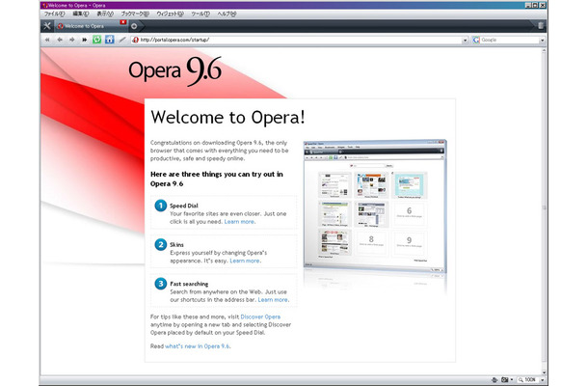The image size is (588, 386).
Task: Open the ヘルプ (Help) menu
Action: coord(227,14)
